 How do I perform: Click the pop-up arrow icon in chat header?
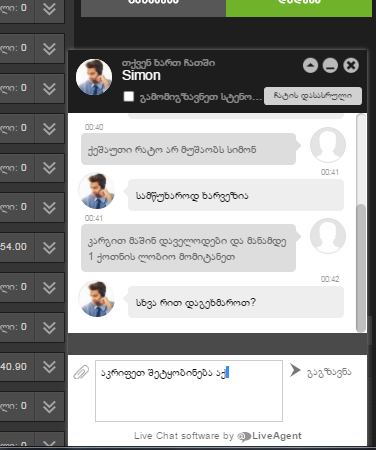click(310, 65)
